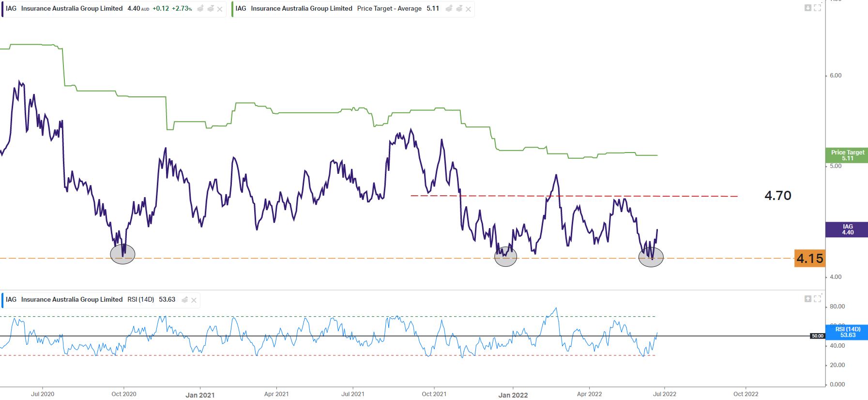
Task: Click first layers icon on IAG price legend
Action: (x=200, y=9)
